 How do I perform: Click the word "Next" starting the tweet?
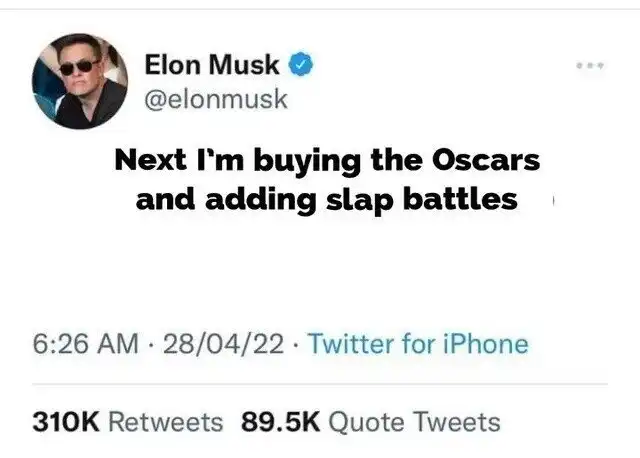(x=148, y=161)
